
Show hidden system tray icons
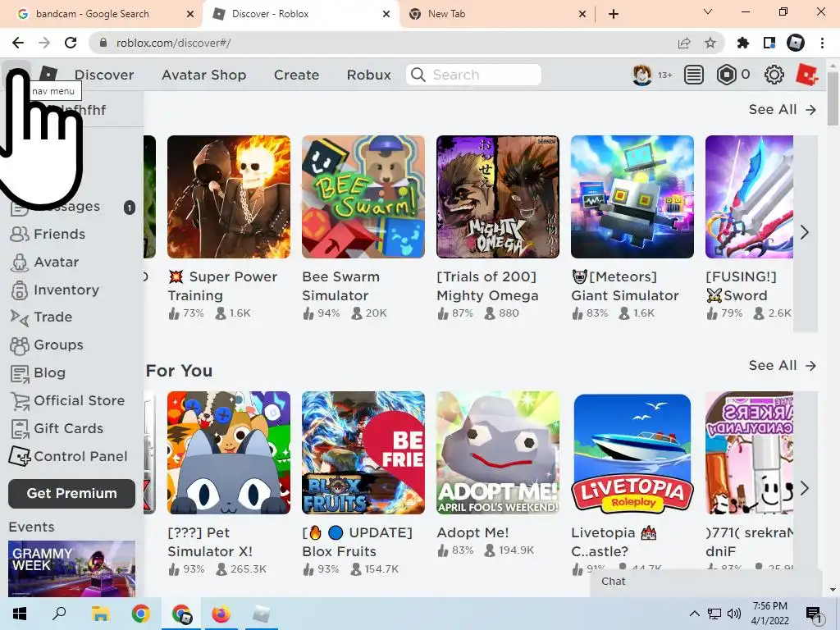[694, 614]
